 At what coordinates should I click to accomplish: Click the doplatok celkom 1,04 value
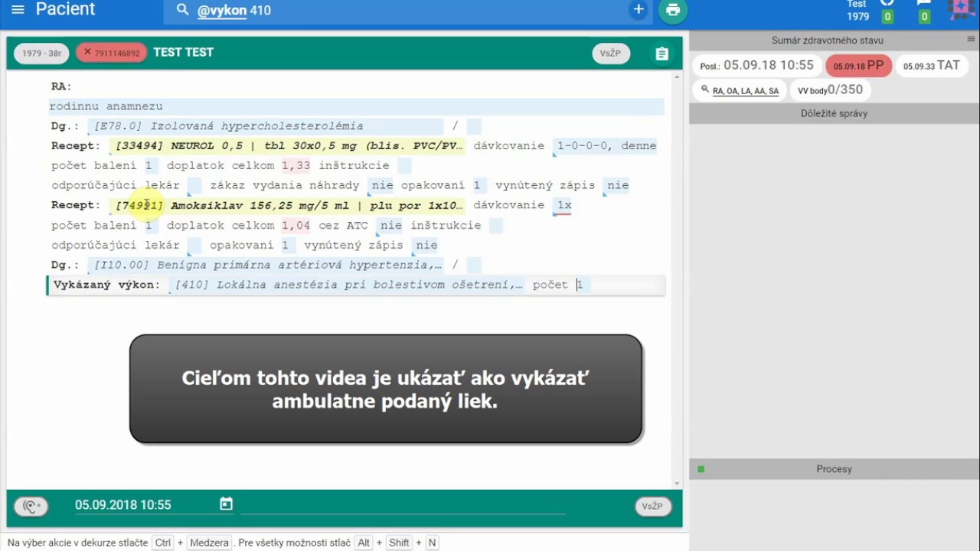point(296,226)
